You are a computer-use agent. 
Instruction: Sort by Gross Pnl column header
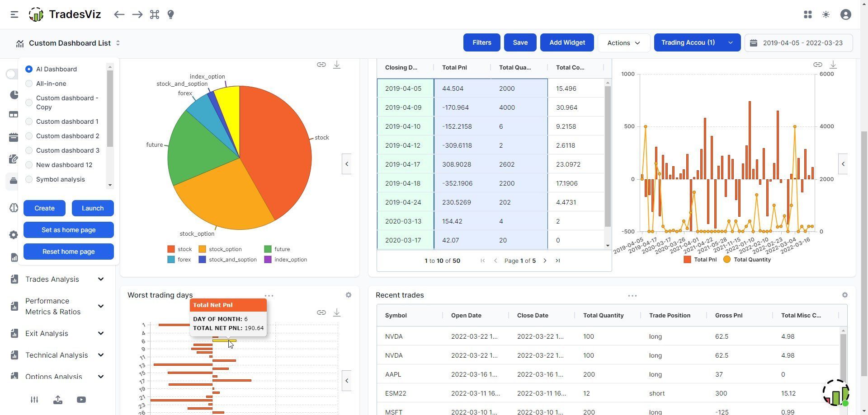tap(729, 315)
